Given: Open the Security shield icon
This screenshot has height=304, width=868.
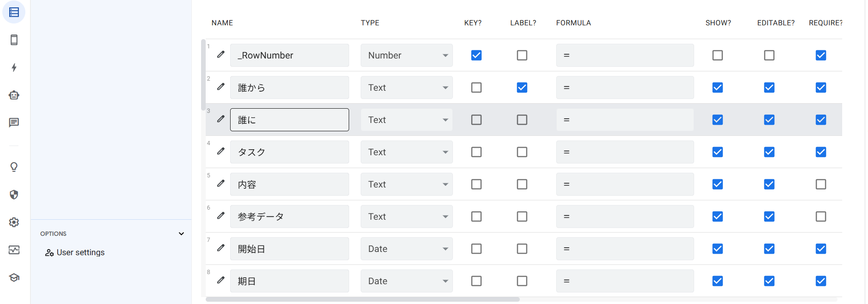Looking at the screenshot, I should (14, 195).
